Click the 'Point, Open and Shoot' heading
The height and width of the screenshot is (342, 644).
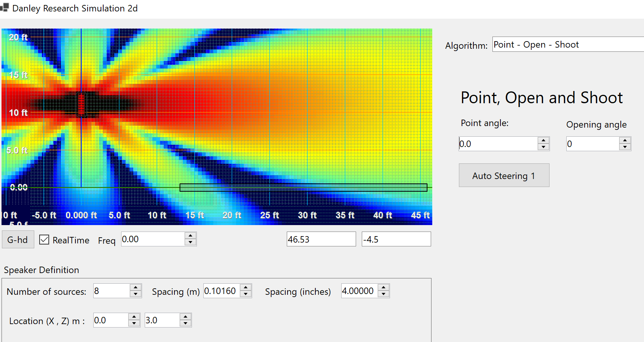click(x=542, y=98)
